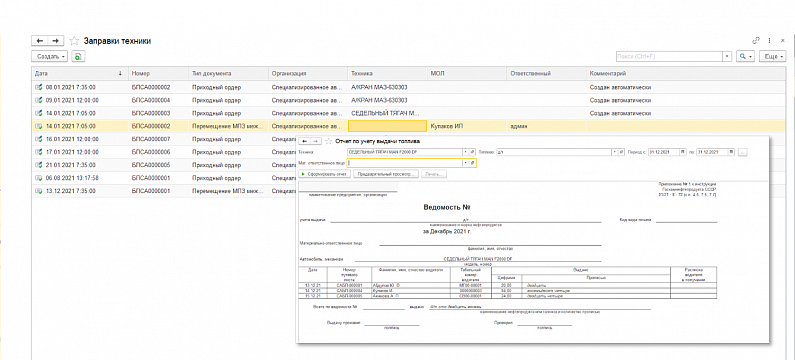This screenshot has height=360, width=795.
Task: Expand the Техника dropdown in report
Action: tap(465, 152)
